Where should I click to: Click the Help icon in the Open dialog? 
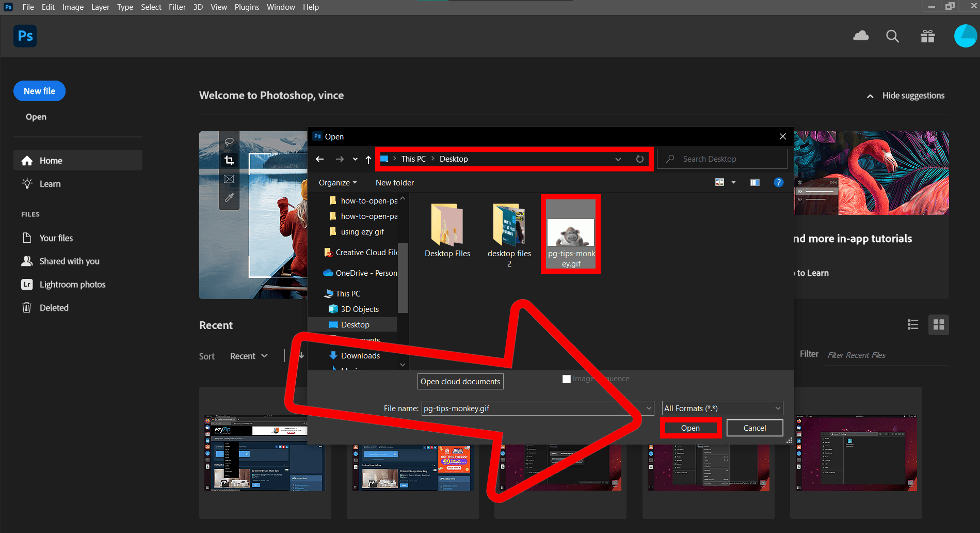point(778,182)
